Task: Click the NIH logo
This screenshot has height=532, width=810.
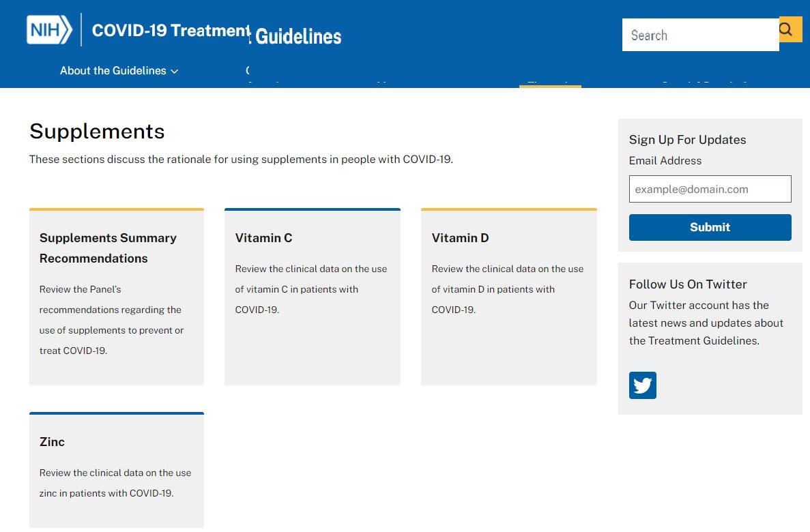Action: pyautogui.click(x=49, y=30)
